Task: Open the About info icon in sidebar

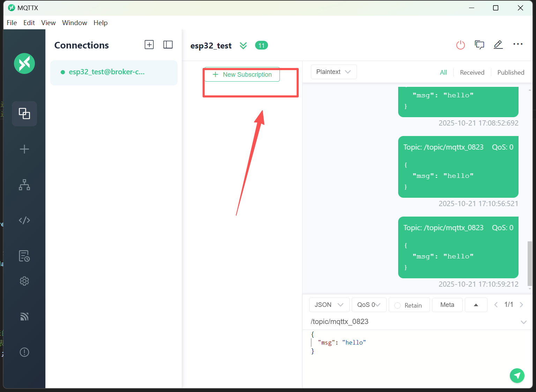Action: pyautogui.click(x=24, y=352)
